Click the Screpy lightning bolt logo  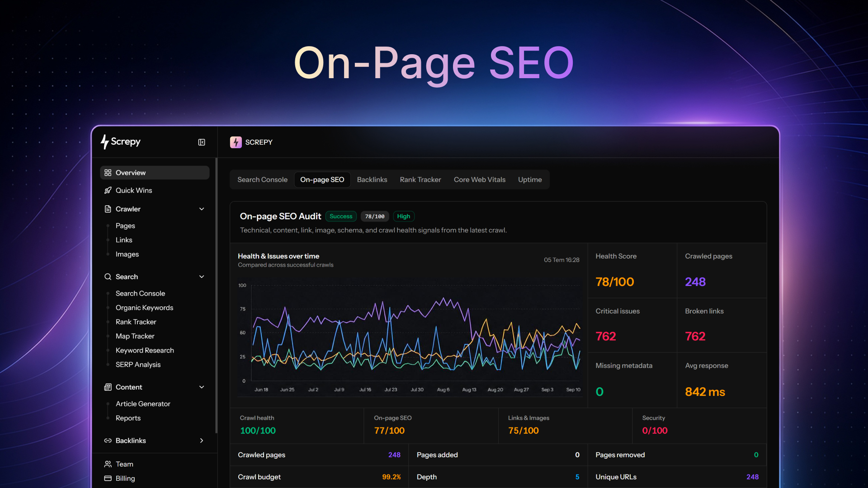click(x=105, y=142)
